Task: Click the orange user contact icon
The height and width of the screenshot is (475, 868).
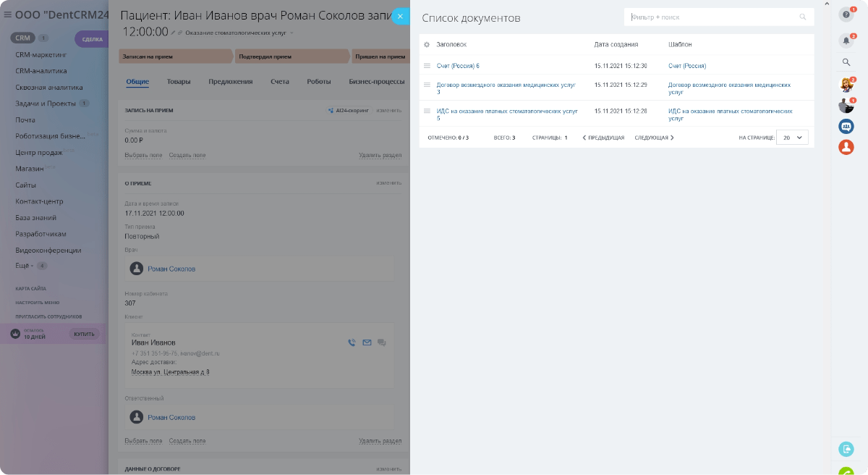Action: [x=846, y=147]
